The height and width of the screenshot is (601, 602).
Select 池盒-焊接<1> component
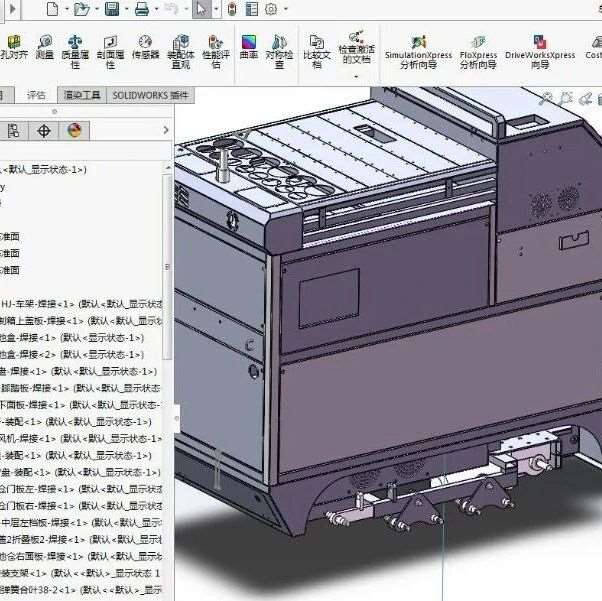[x=72, y=338]
